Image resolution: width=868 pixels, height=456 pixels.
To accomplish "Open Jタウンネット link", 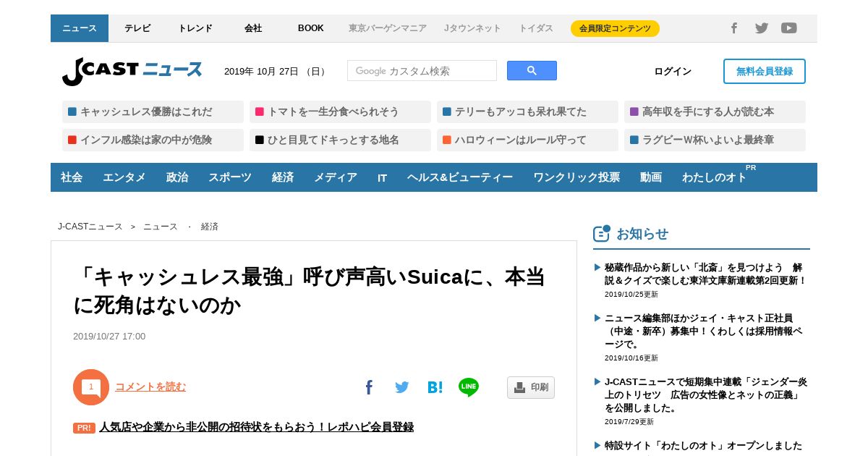I will (472, 28).
